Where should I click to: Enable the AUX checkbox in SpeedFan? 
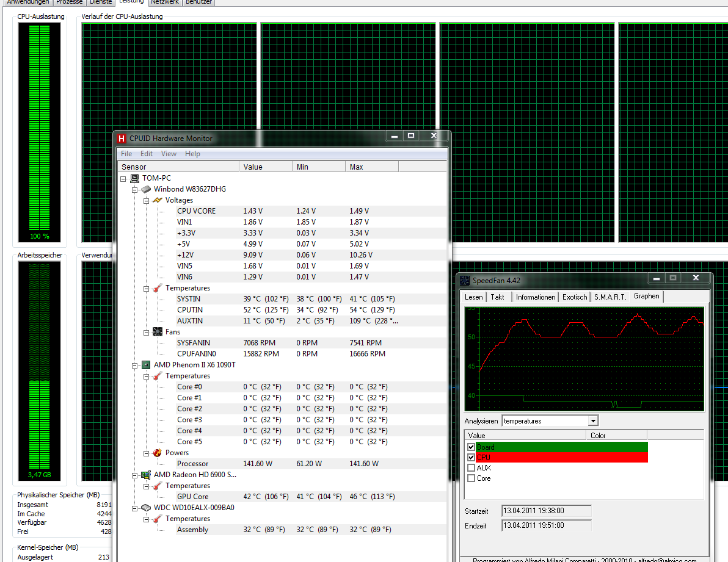tap(471, 468)
